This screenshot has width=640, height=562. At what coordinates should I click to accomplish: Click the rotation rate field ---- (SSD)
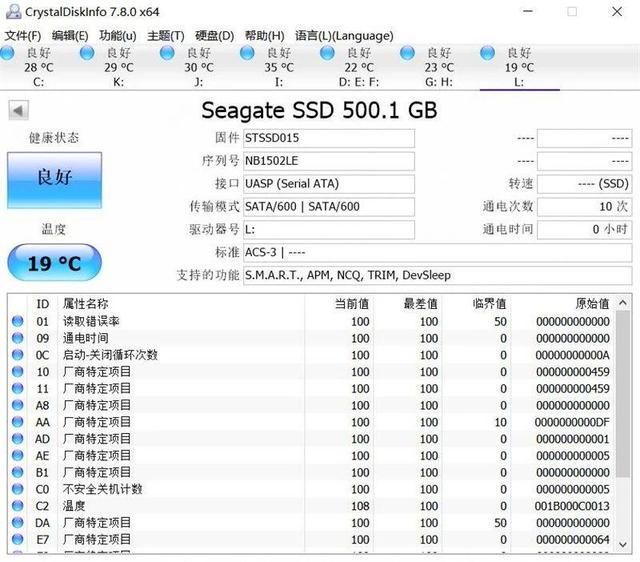(x=584, y=184)
